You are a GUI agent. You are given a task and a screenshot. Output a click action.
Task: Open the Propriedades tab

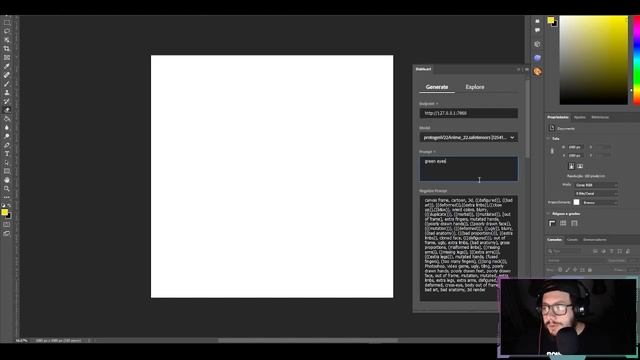(x=558, y=117)
